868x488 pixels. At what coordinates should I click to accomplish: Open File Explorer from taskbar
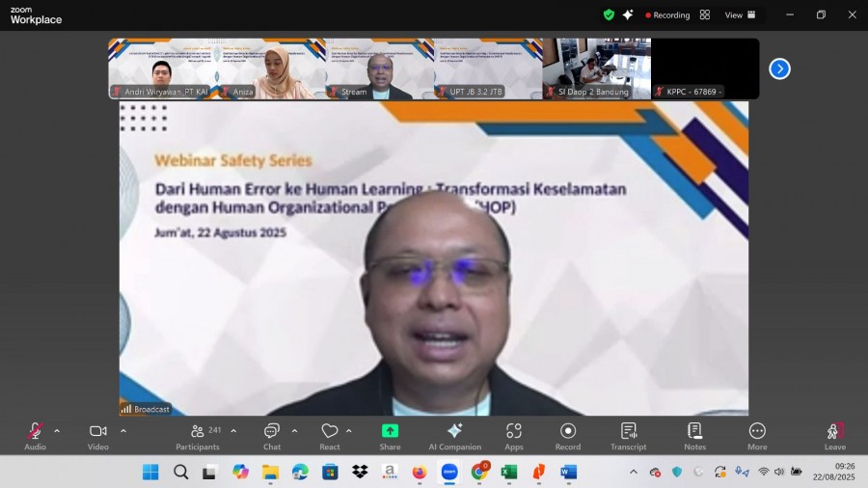pos(270,472)
